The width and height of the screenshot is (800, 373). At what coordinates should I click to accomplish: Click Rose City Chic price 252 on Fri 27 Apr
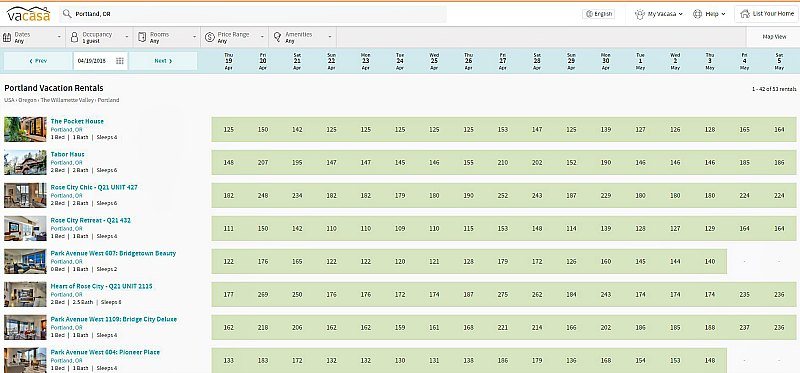click(x=503, y=195)
